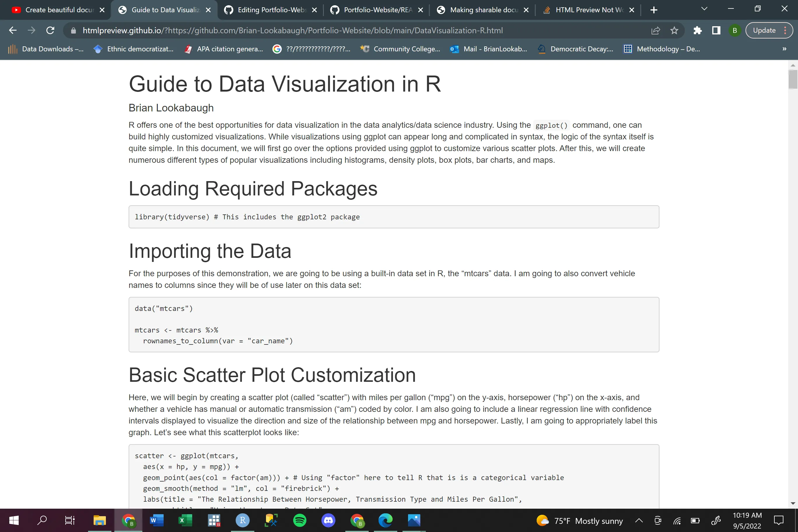Screen dimensions: 798x532
Task: Switch to the HTML Preview Not Working tab
Action: tap(589, 10)
